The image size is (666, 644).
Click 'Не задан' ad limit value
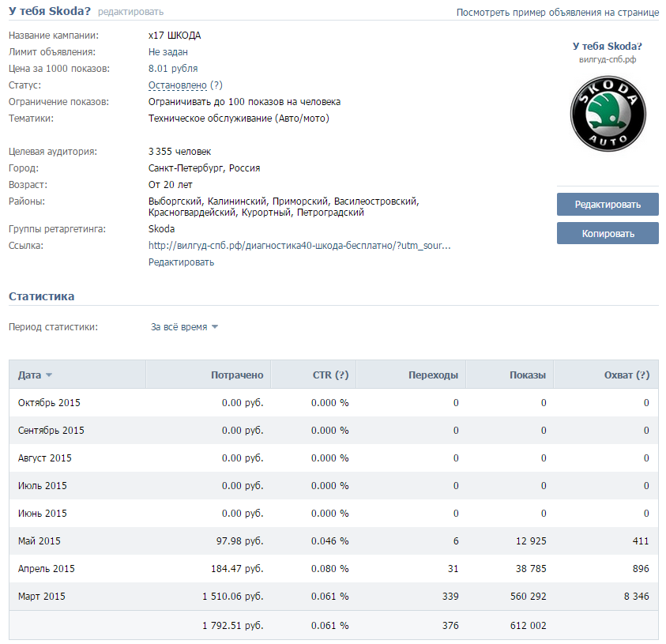(167, 52)
